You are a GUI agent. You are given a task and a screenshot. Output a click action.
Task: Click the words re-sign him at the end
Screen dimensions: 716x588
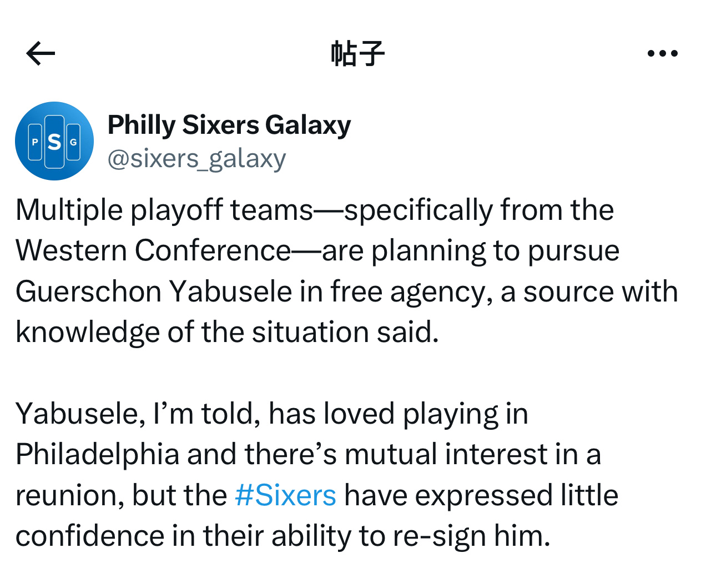point(471,536)
